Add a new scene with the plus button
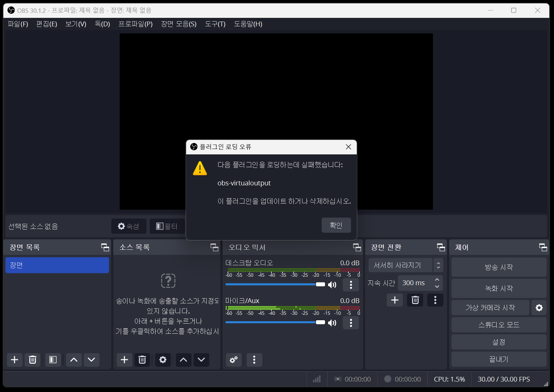This screenshot has height=392, width=554. click(14, 360)
